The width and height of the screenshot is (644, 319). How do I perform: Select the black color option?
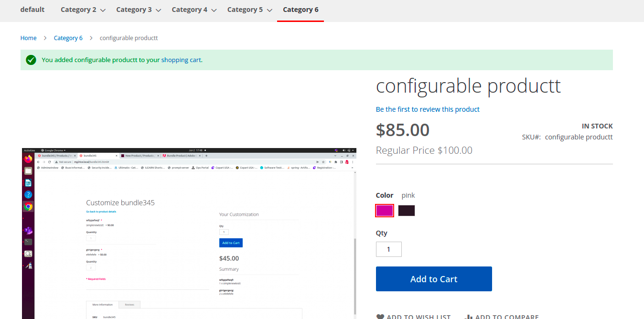point(407,210)
